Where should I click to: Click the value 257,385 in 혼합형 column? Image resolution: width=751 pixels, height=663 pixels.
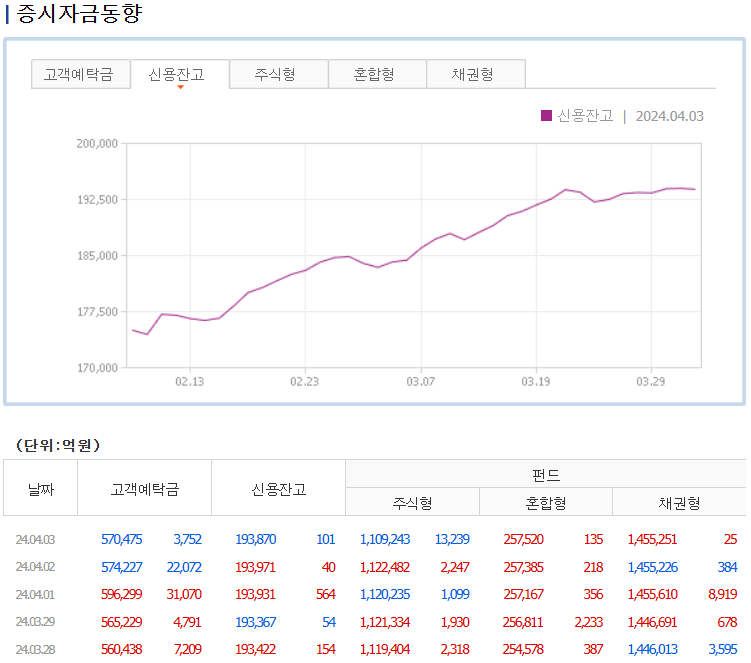point(523,567)
